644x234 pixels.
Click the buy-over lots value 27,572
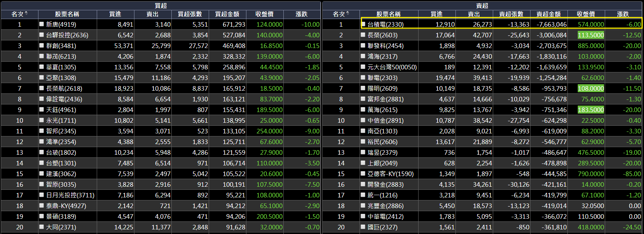[198, 46]
